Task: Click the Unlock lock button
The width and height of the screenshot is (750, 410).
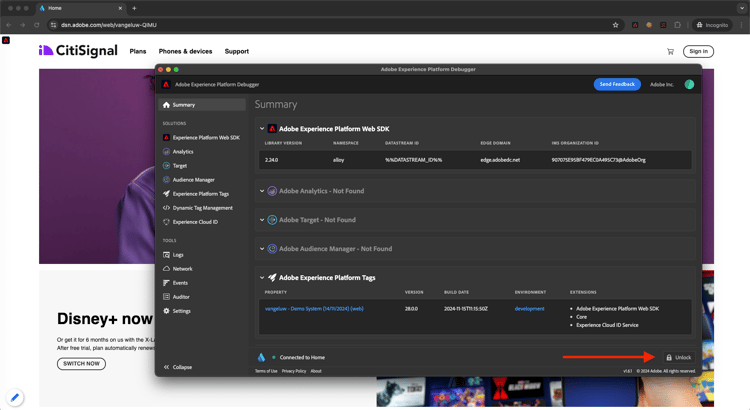Action: pos(679,357)
